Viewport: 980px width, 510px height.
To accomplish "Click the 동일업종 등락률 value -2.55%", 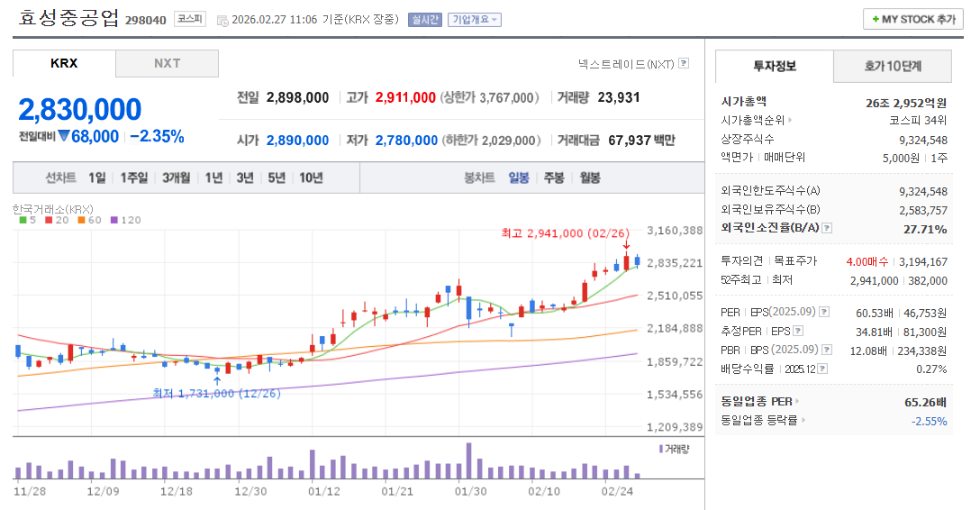I will coord(929,422).
